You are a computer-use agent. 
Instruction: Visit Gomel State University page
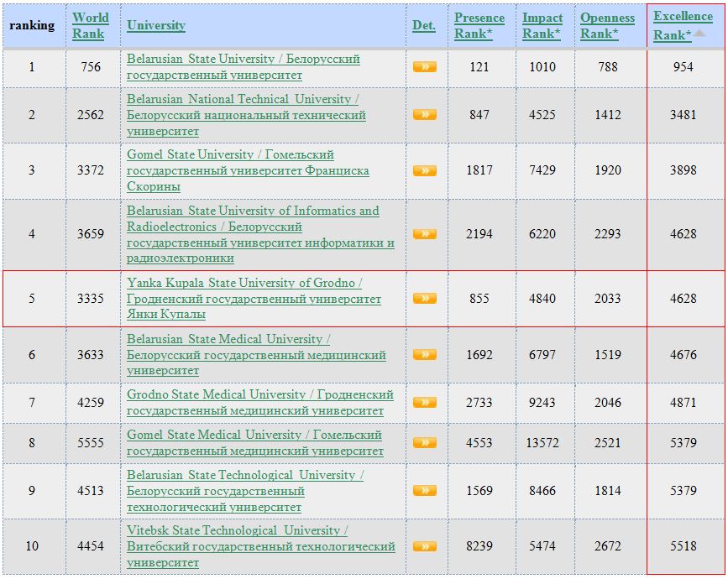point(248,170)
